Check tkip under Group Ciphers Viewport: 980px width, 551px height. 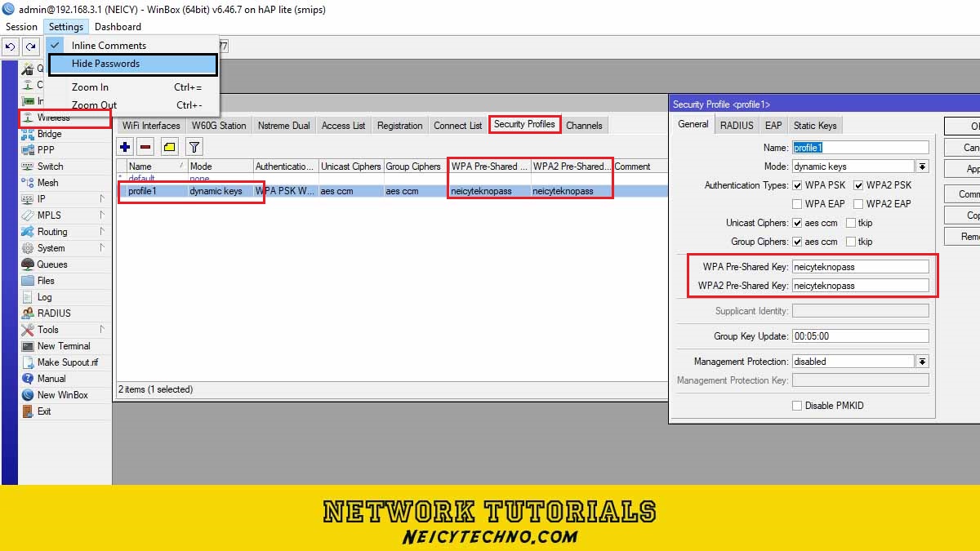click(851, 242)
